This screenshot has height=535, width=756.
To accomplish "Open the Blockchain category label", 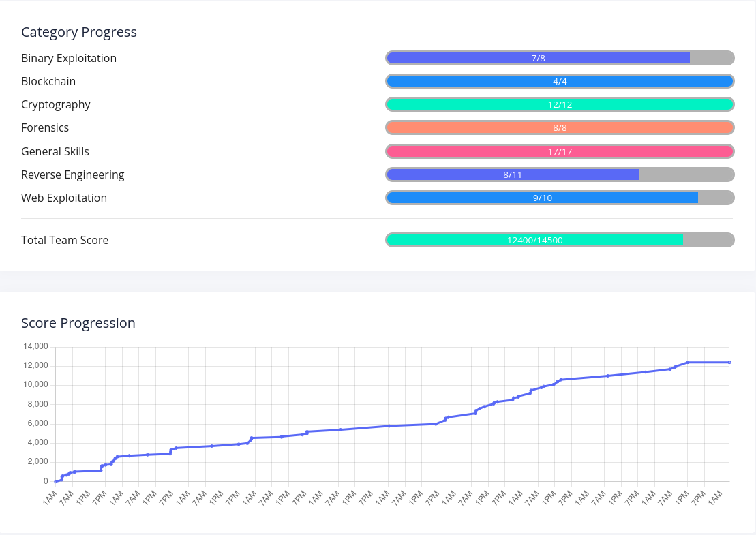I will 48,81.
